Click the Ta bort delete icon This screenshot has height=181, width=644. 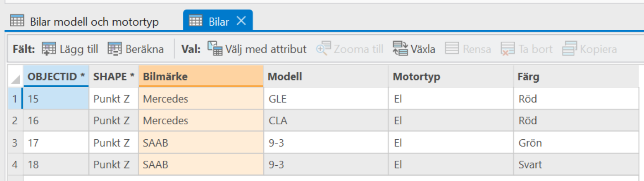[x=508, y=49]
